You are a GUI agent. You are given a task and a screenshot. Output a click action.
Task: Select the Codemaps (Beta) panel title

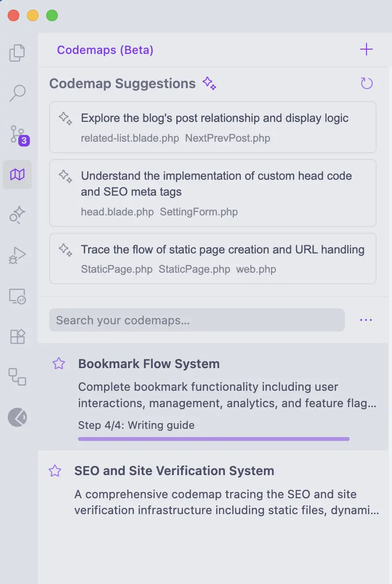[105, 50]
